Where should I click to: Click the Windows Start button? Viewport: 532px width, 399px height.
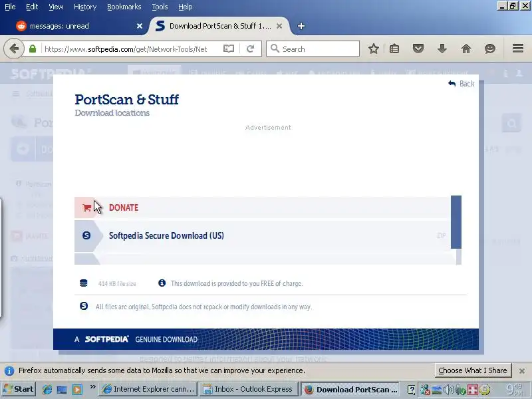pyautogui.click(x=19, y=389)
